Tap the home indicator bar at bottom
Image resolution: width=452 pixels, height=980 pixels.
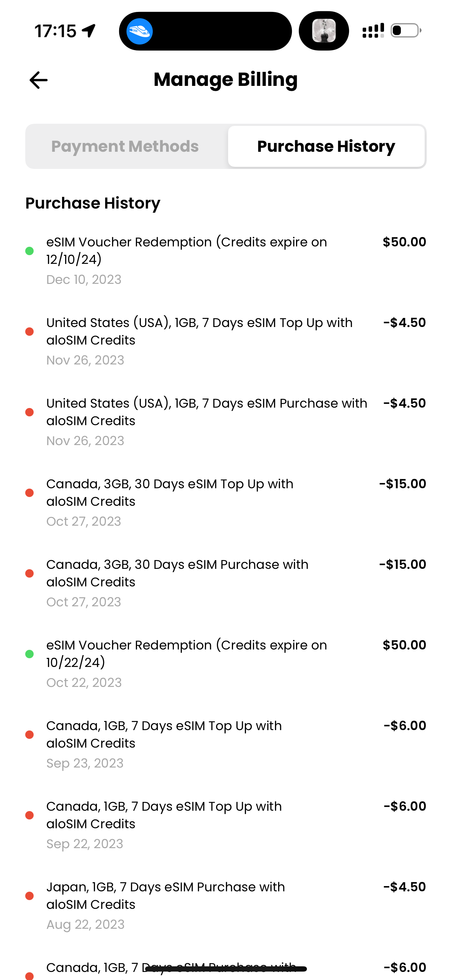(x=226, y=969)
